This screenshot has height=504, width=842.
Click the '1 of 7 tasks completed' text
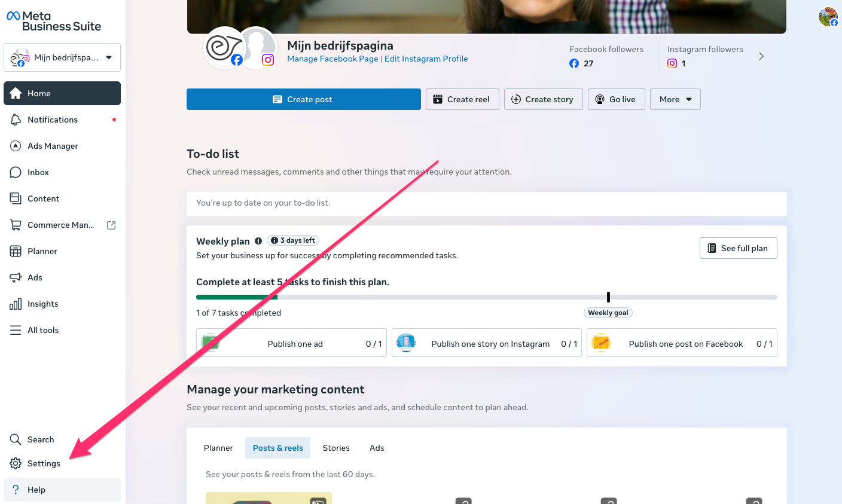(239, 313)
